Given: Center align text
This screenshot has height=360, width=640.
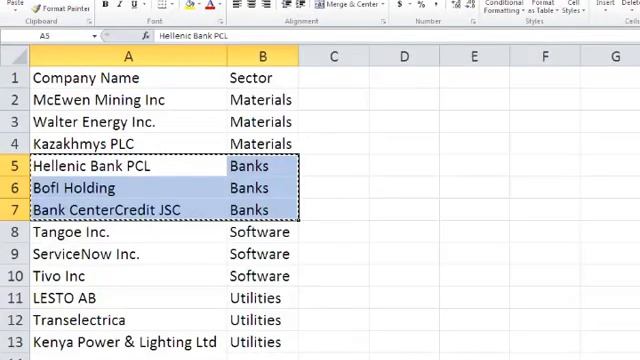Looking at the screenshot, I should click(251, 4).
